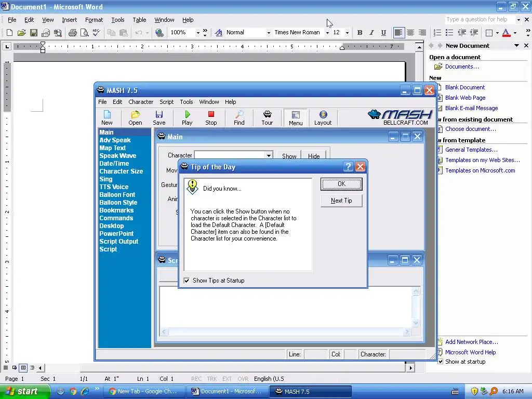Open the Zoom 100% dropdown in Word
532x399 pixels.
pos(198,33)
